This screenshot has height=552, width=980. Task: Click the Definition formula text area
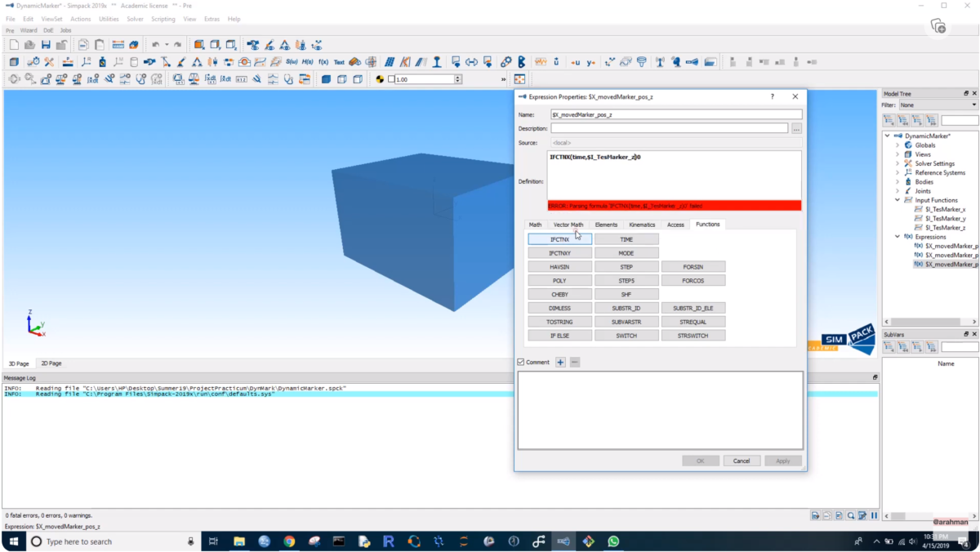tap(675, 176)
